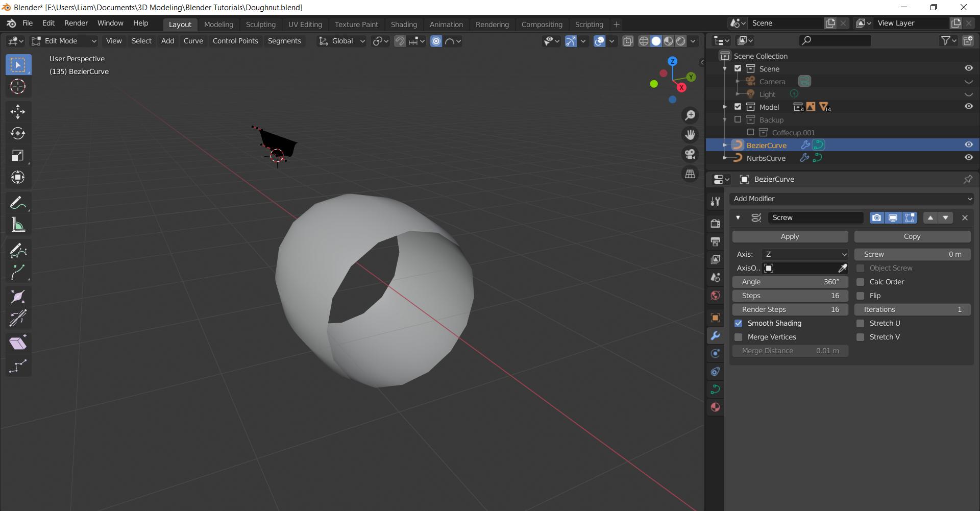Move Screw modifier up in stack

pos(930,217)
